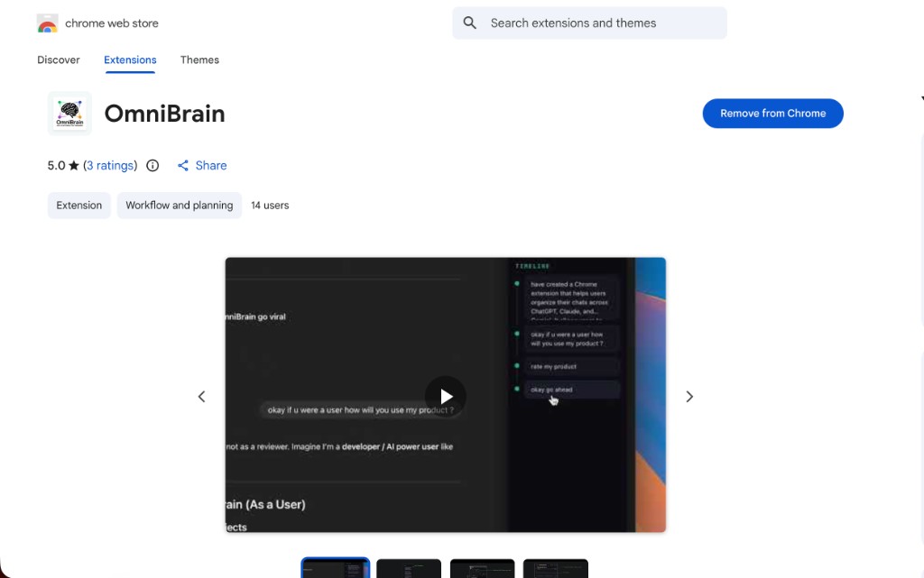This screenshot has width=924, height=578.
Task: Click the 5.0 star rating icon
Action: click(73, 165)
